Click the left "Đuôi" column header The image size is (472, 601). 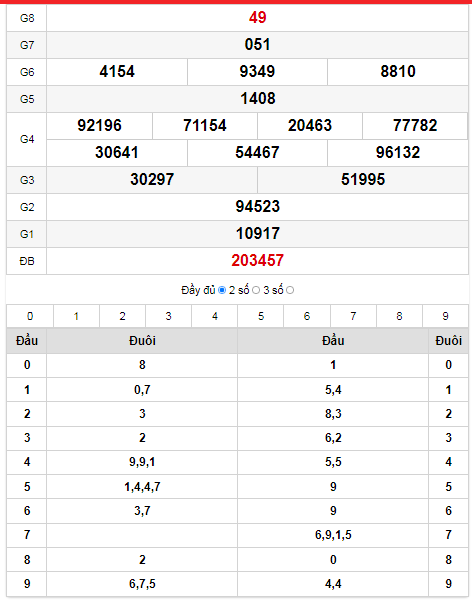[x=142, y=340]
